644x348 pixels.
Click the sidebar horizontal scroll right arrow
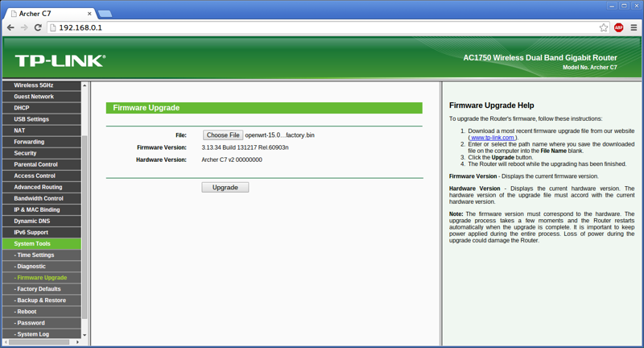pos(77,342)
